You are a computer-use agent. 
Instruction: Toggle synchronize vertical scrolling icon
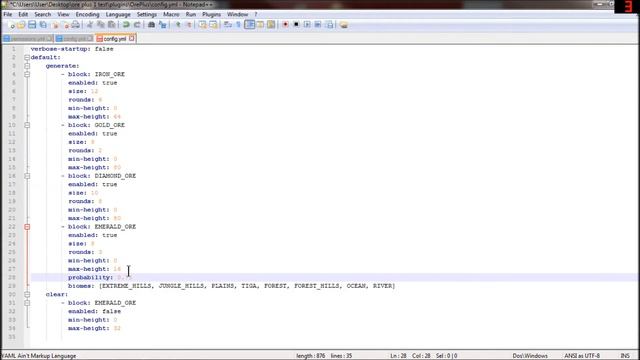202,25
